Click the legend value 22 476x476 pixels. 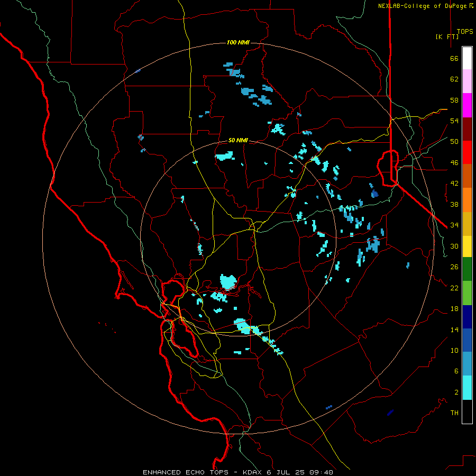(x=454, y=288)
